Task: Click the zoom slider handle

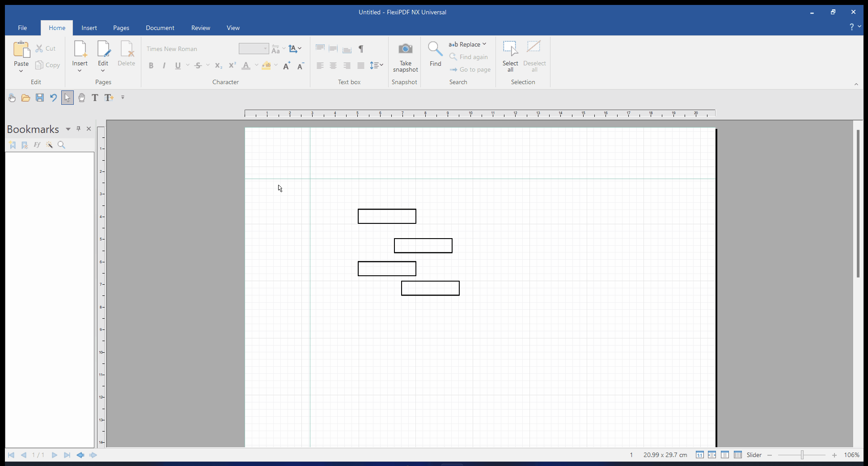Action: (802, 455)
